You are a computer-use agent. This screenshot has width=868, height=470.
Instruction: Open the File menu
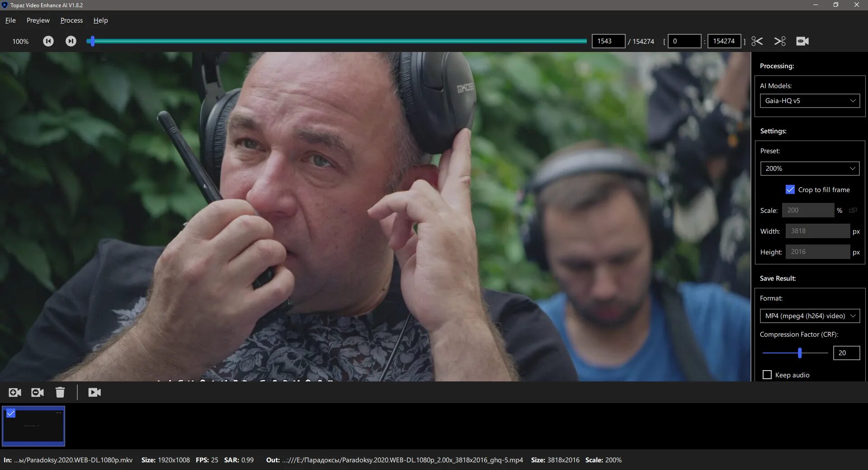(10, 20)
